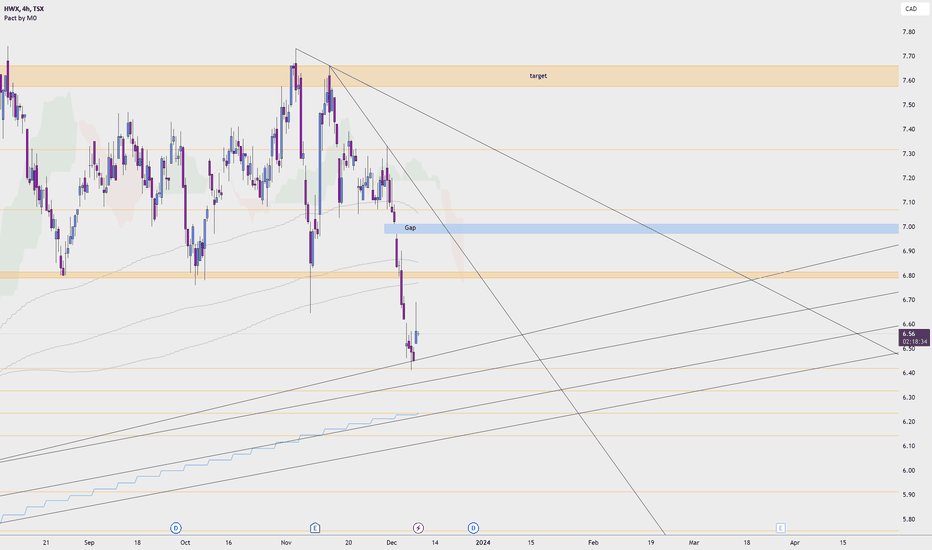The height and width of the screenshot is (550, 932).
Task: Click the 2024 label on time axis
Action: [483, 543]
